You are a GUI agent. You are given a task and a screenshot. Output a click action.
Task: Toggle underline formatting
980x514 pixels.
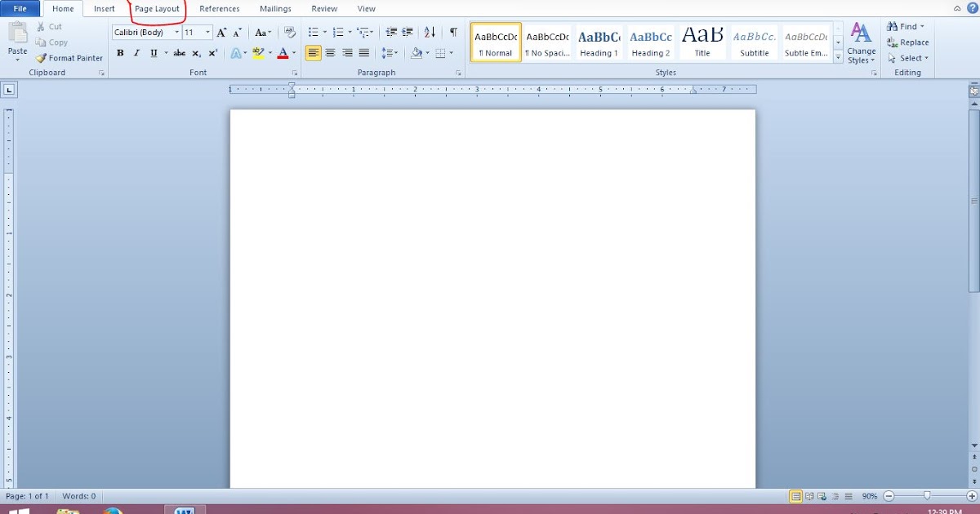[154, 52]
